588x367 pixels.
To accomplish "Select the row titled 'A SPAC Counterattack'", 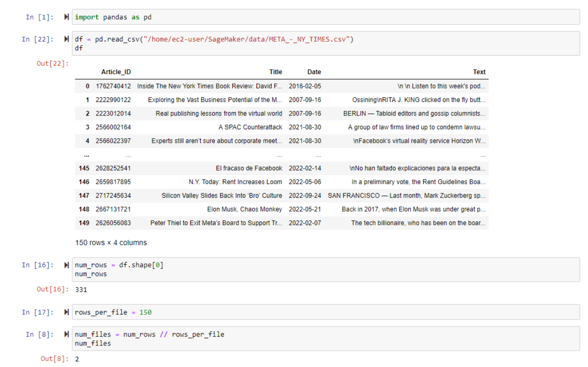I will [250, 127].
